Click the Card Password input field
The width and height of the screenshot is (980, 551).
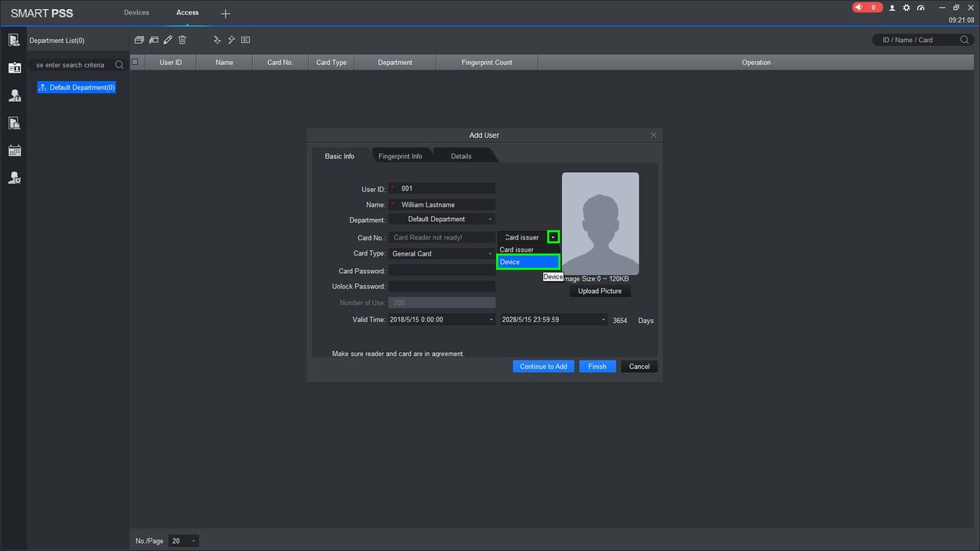[x=442, y=271]
